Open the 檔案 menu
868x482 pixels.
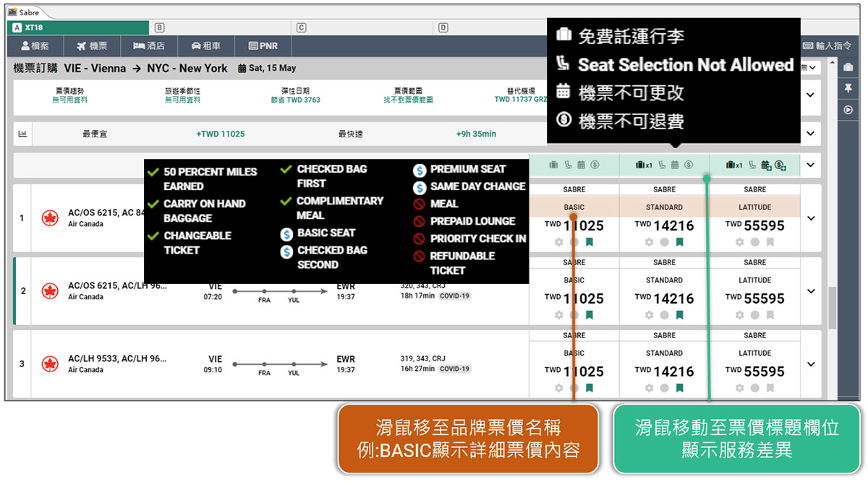(35, 46)
